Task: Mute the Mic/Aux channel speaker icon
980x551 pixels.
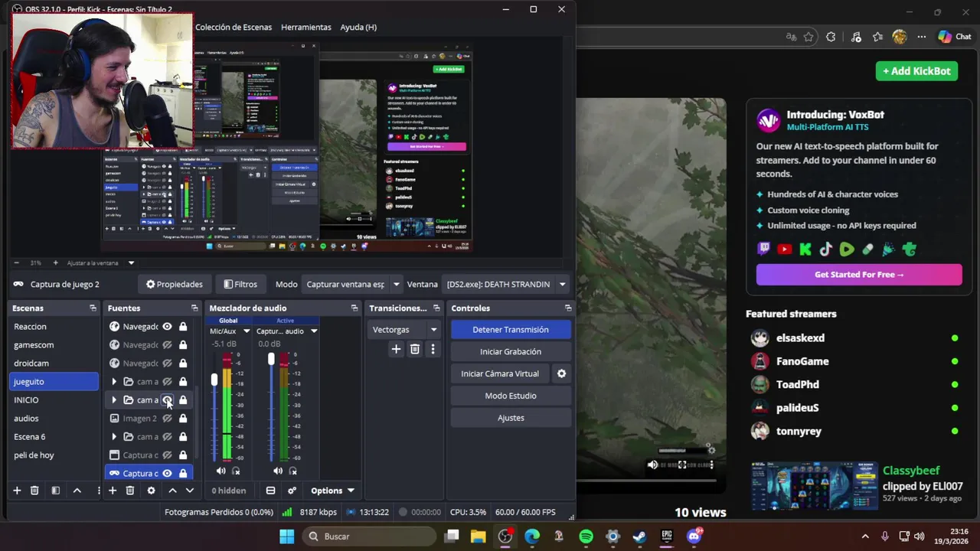Action: coord(221,471)
